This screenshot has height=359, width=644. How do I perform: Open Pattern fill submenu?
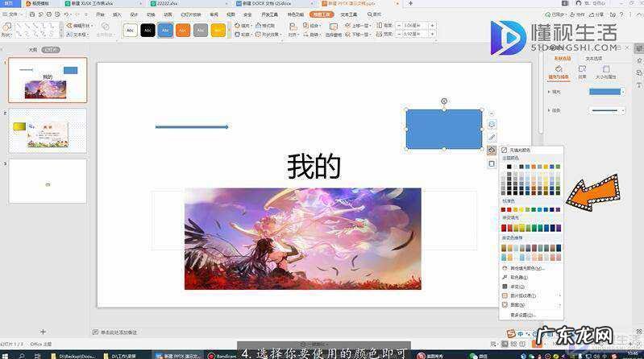pyautogui.click(x=530, y=305)
